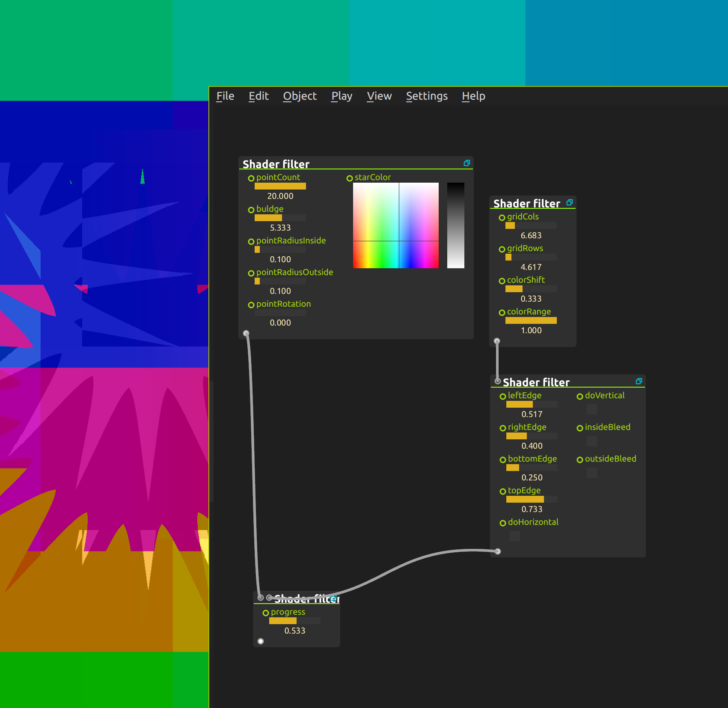Click the collapse icon on edge Shader filter node

click(639, 381)
